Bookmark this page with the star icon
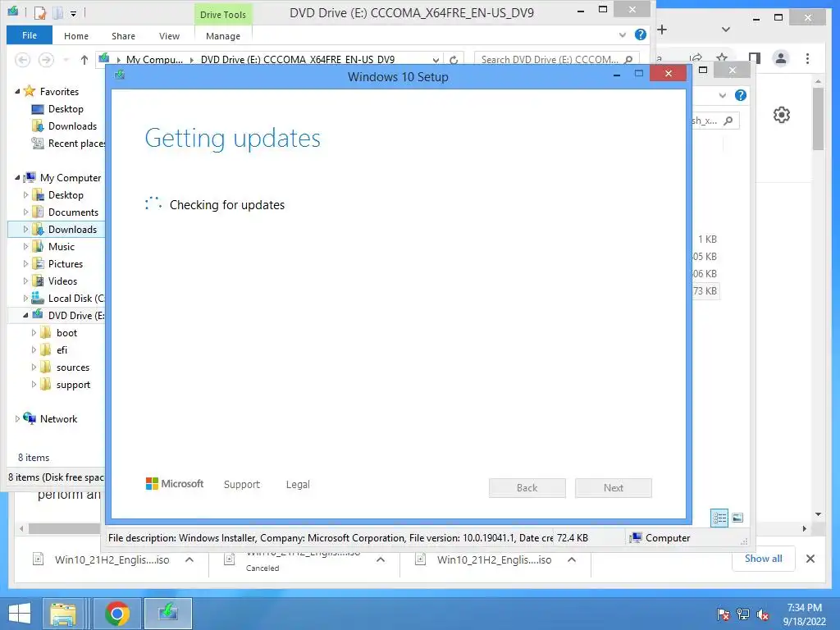Screen dimensions: 840x630 722,57
